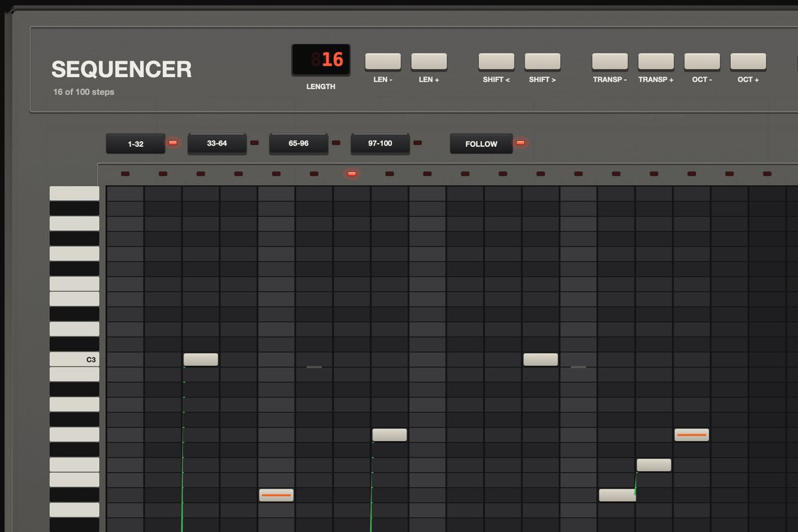The image size is (798, 532).
Task: Click the white B2 key just below C3
Action: point(74,374)
